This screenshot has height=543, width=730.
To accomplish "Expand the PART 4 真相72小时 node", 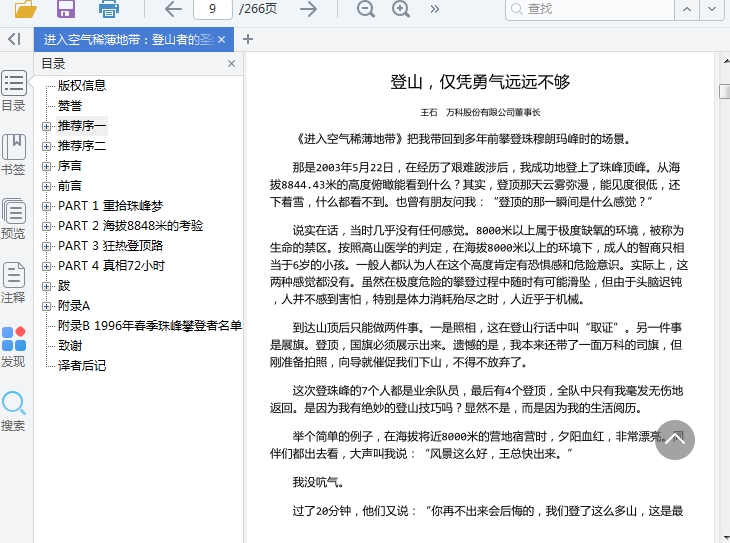I will [x=46, y=266].
